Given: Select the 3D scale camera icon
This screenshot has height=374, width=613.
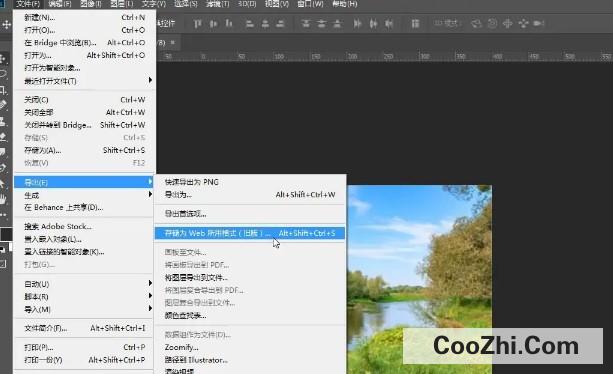Looking at the screenshot, I should click(539, 23).
